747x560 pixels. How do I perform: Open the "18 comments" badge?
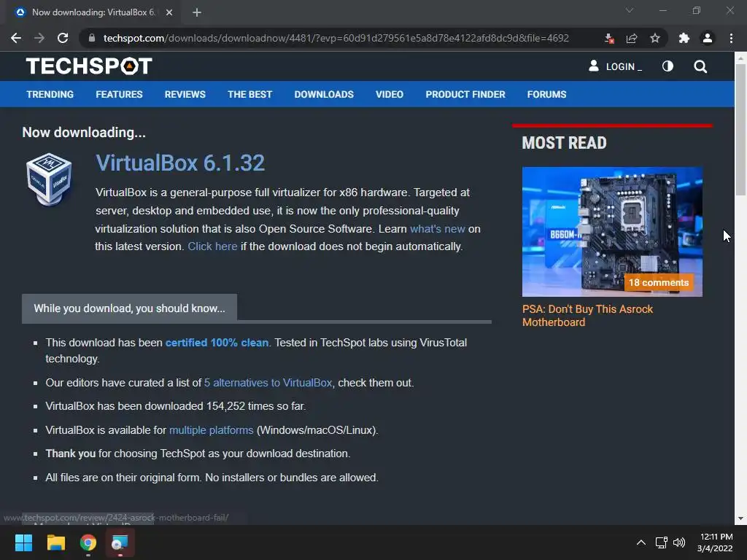(x=659, y=282)
